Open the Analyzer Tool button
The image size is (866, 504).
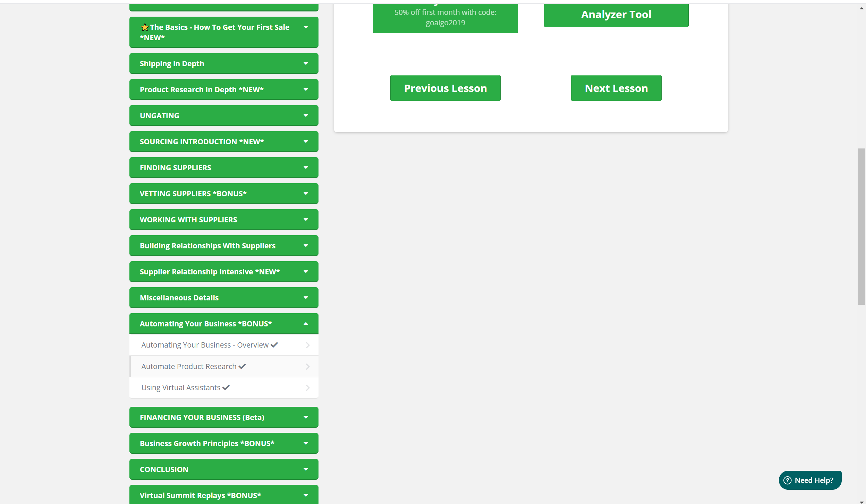click(616, 15)
